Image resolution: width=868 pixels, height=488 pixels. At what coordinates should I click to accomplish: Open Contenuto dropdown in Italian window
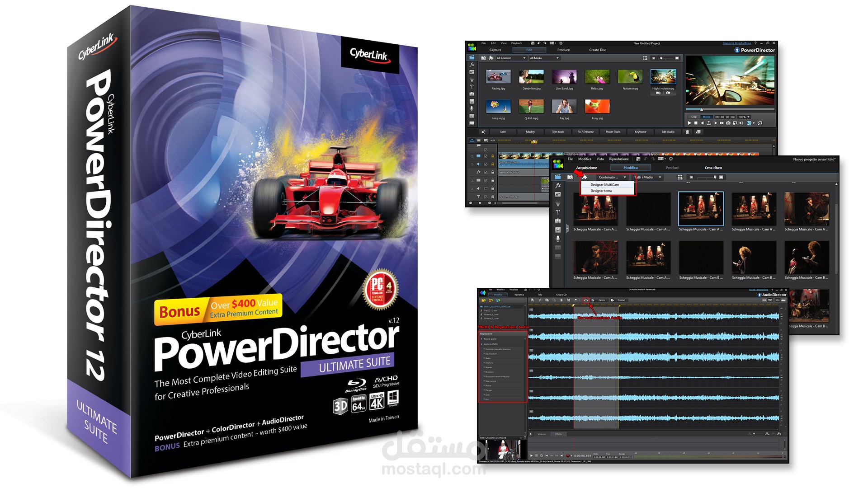pyautogui.click(x=612, y=177)
